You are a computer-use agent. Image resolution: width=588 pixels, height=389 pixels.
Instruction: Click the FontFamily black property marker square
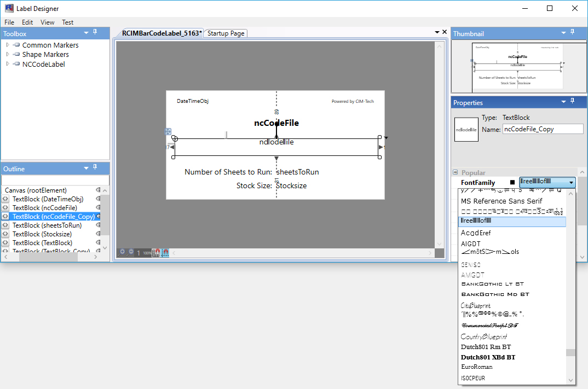tap(512, 183)
